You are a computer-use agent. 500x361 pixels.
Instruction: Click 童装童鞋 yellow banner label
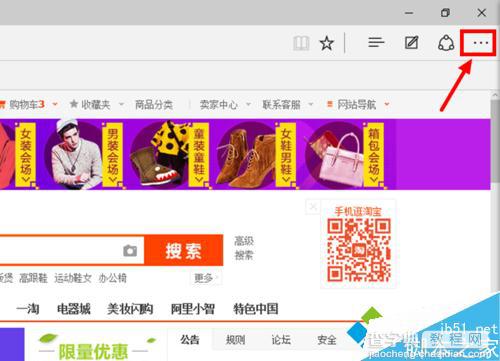pyautogui.click(x=199, y=155)
